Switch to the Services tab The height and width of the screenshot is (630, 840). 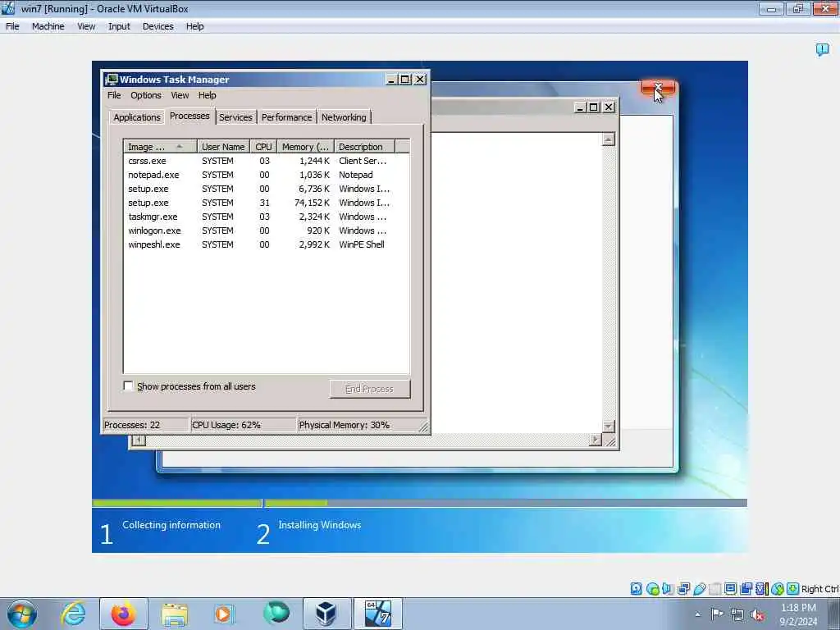[235, 117]
